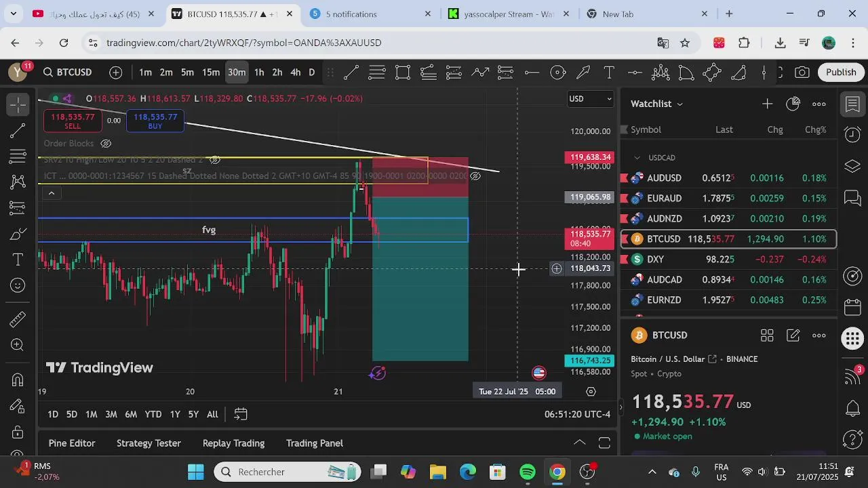Viewport: 868px width, 488px height.
Task: Open the Windows Start button
Action: [x=196, y=472]
